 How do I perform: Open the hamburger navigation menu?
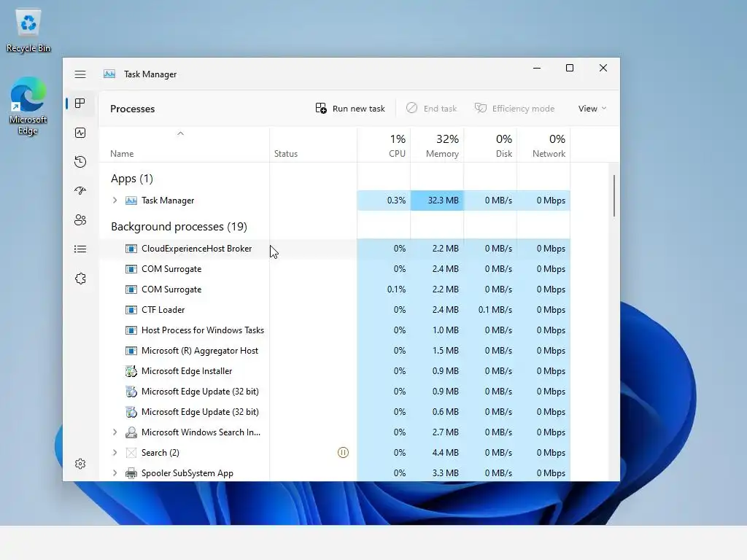(x=80, y=74)
